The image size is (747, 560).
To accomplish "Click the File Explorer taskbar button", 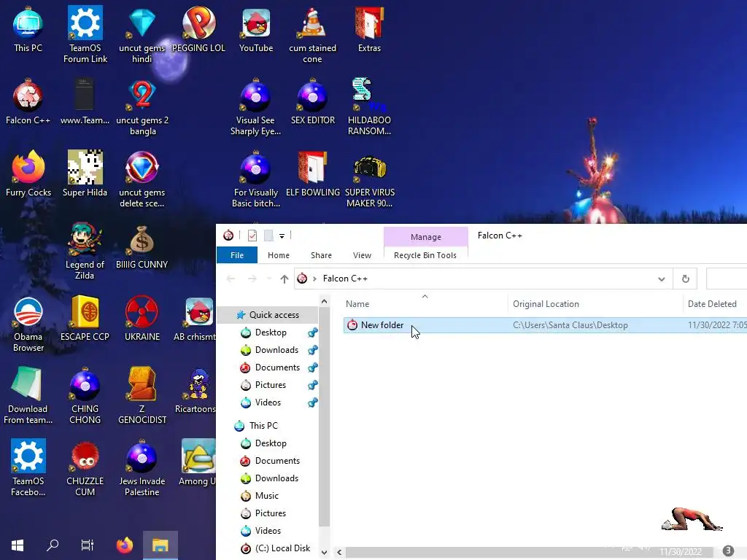I will coord(160,545).
